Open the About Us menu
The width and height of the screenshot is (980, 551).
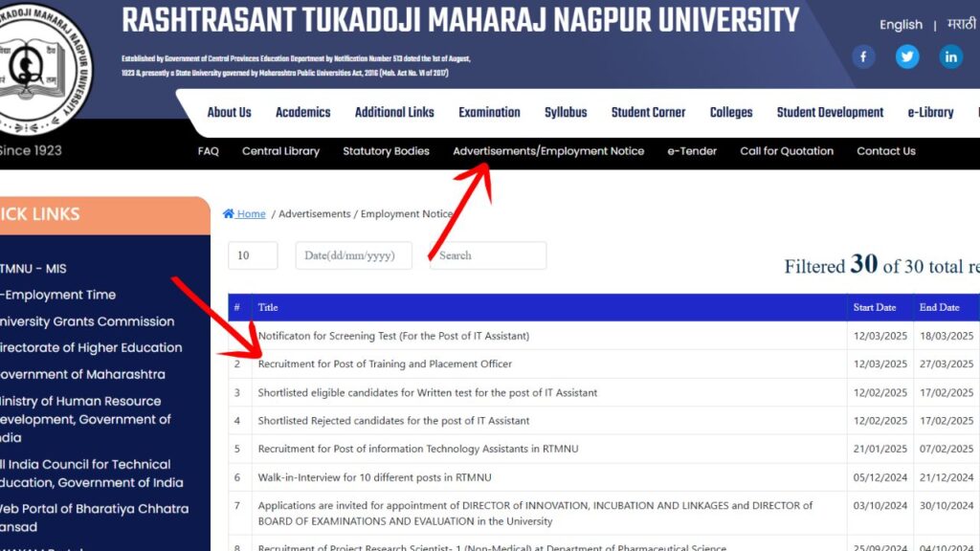coord(230,113)
